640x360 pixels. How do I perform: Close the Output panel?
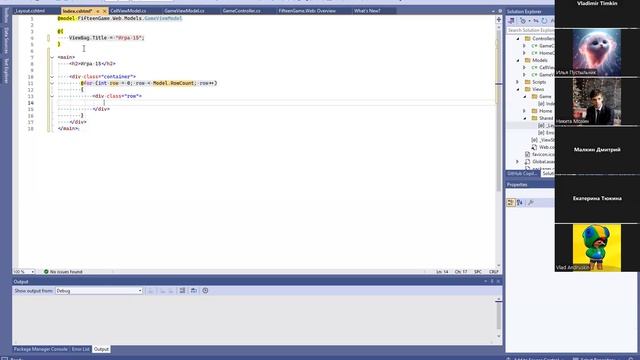[498, 281]
